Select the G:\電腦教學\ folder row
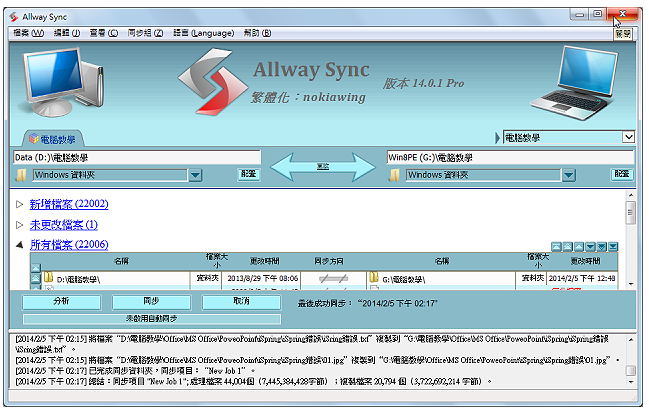The width and height of the screenshot is (649, 412). (x=441, y=279)
